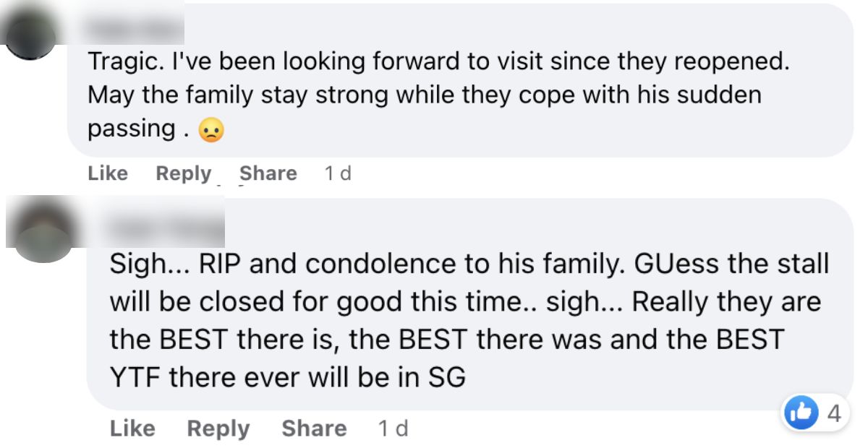Screen dimensions: 868x448
Task: Open the first comment's "1 d" timestamp
Action: tap(337, 173)
